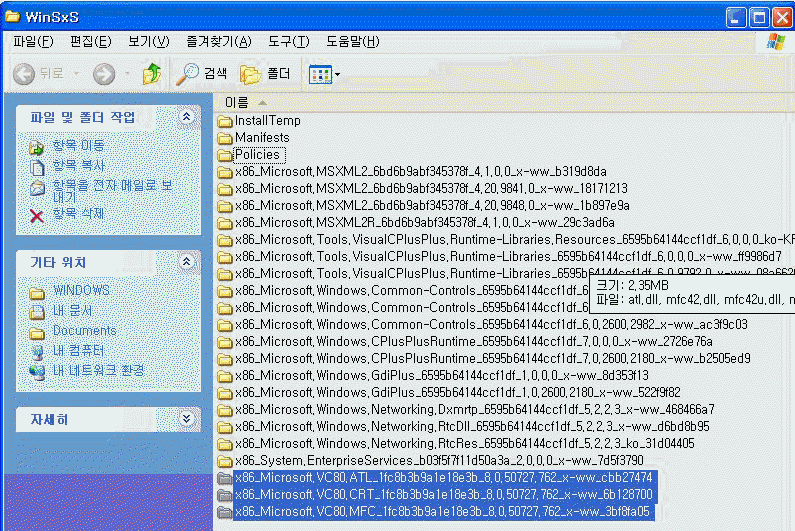Select Common-Controls folder ending ac3f9c03
Image resolution: width=795 pixels, height=531 pixels.
click(491, 325)
